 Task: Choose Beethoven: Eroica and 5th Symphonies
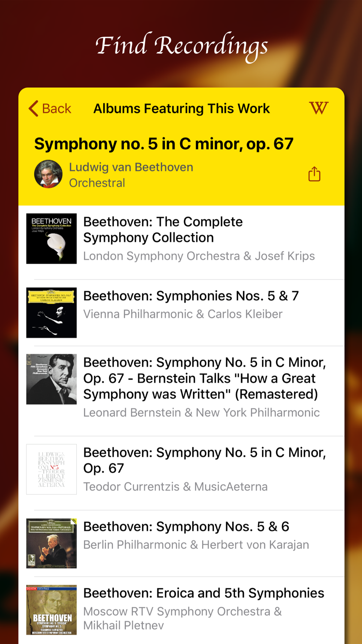coord(203,593)
